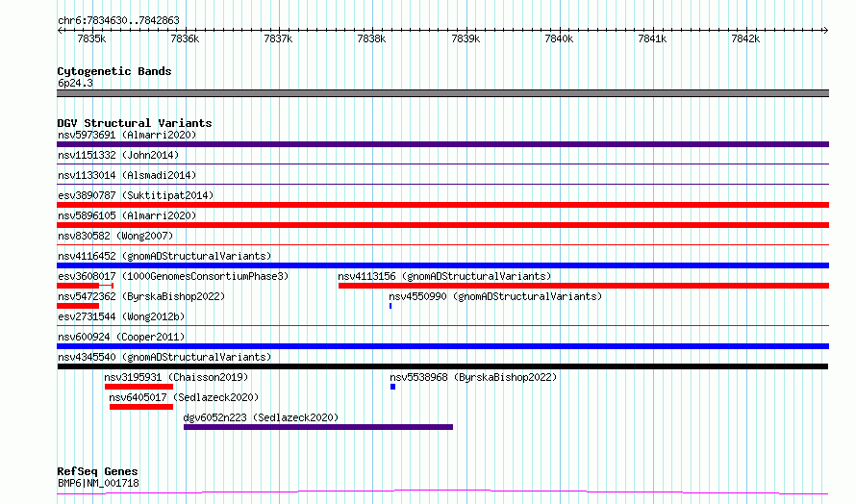
Task: Click the gray 6p24.3 cytogenetic band bar
Action: point(442,93)
